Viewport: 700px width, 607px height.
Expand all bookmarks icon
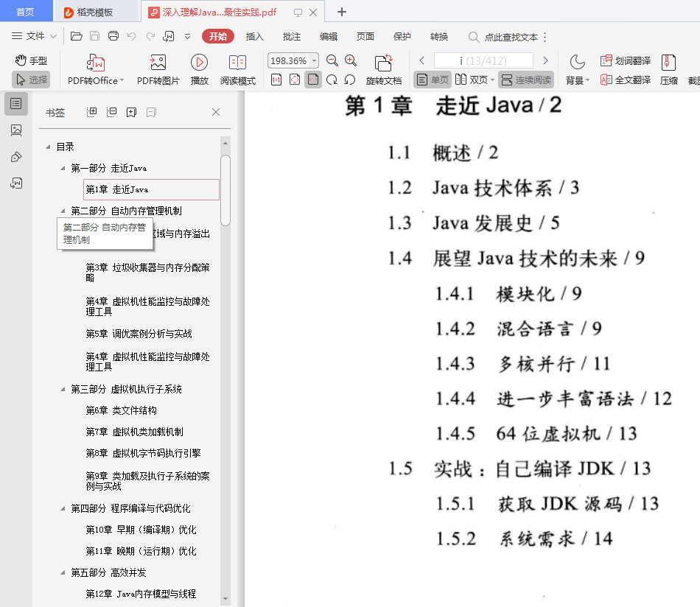click(91, 112)
